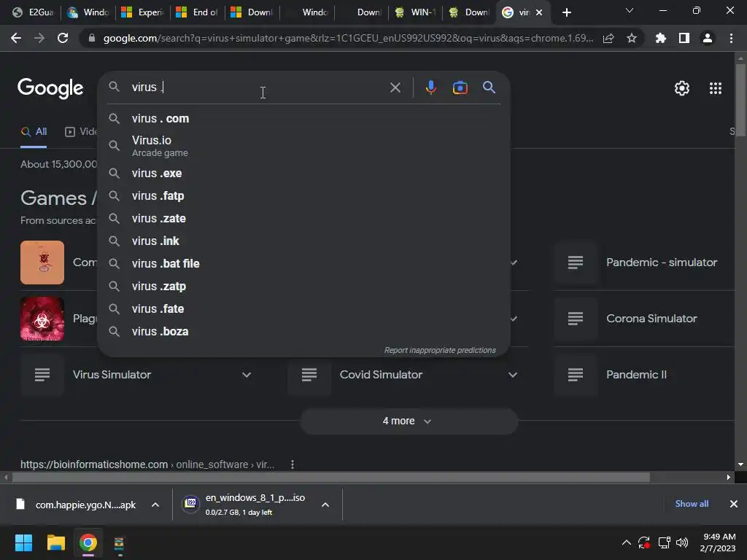Image resolution: width=747 pixels, height=560 pixels.
Task: Open en_windows_8_1 iso download options
Action: (x=325, y=505)
